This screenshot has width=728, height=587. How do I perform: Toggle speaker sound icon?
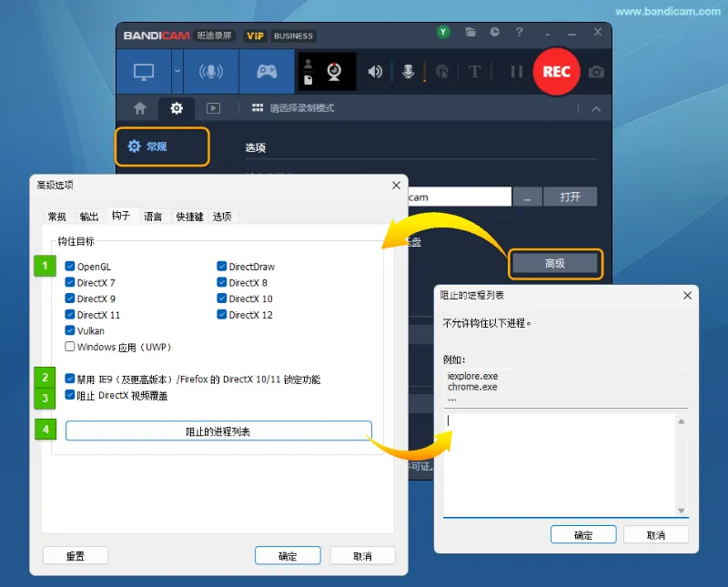point(375,72)
